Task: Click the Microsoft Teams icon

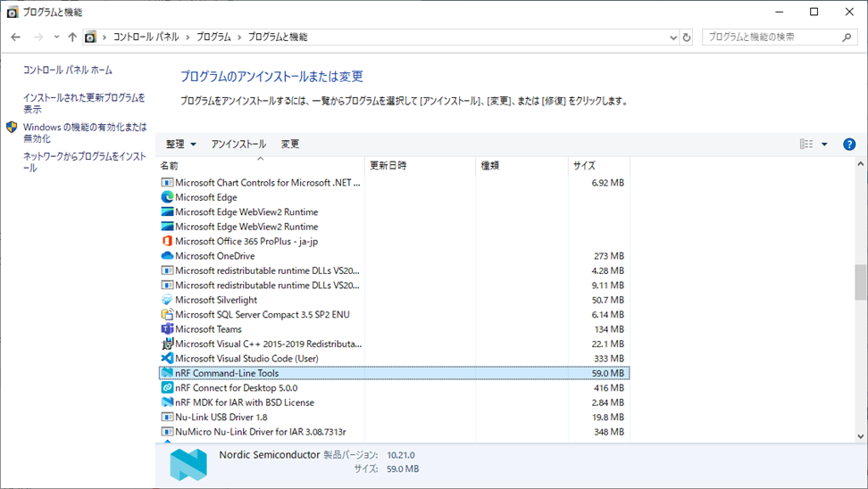Action: [x=167, y=329]
